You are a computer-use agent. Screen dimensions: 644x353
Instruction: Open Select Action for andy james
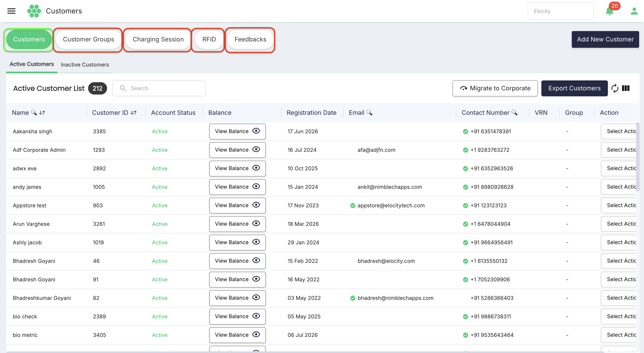(618, 187)
